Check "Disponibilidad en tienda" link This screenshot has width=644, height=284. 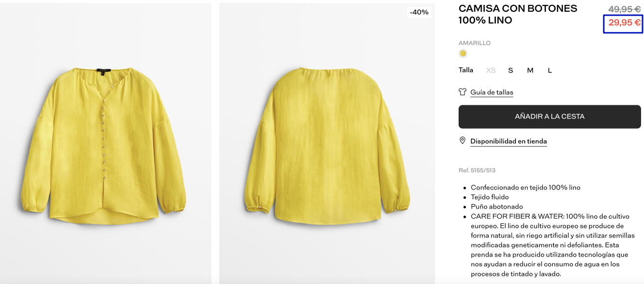[508, 141]
